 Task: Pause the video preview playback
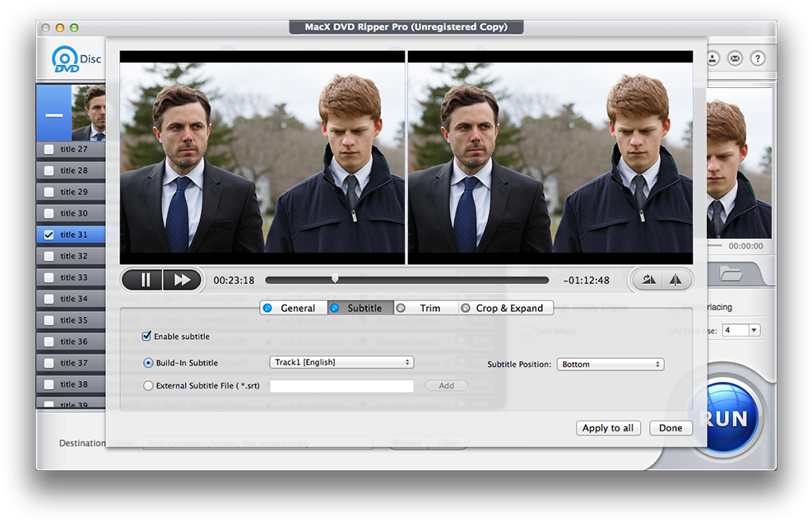(143, 280)
